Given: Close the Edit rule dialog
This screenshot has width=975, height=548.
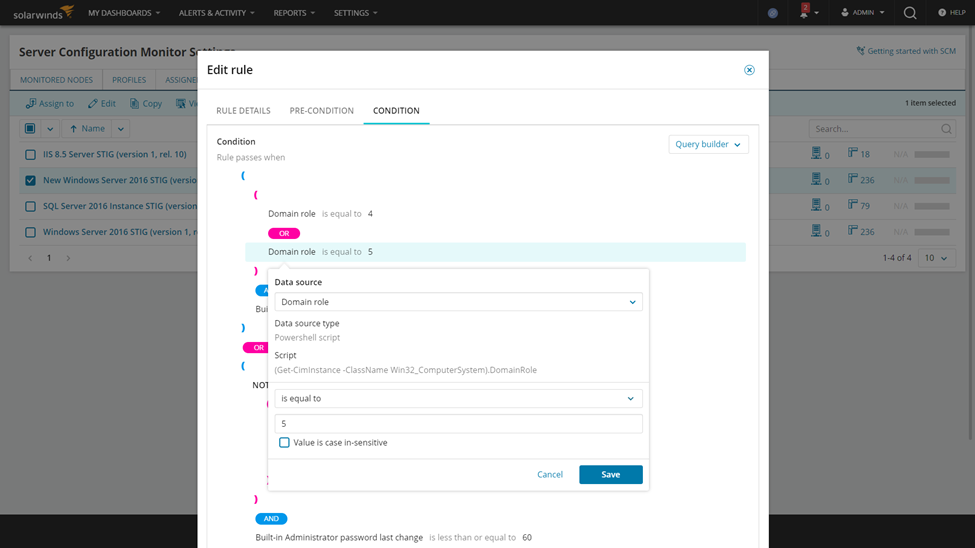Looking at the screenshot, I should 749,70.
